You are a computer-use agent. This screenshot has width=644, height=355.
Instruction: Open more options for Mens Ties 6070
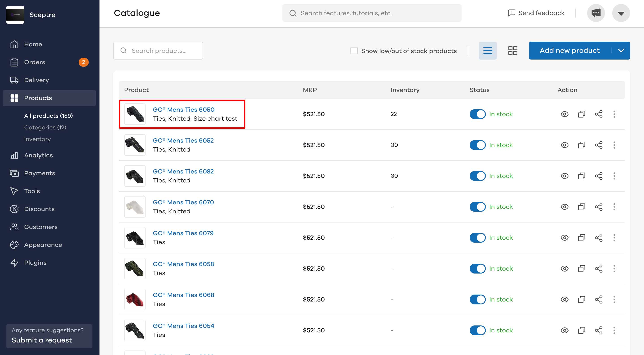[x=614, y=207]
